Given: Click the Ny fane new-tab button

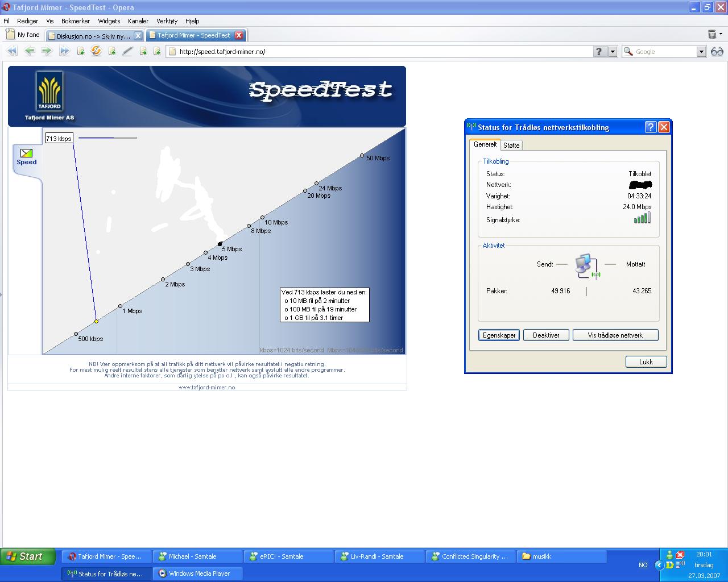Looking at the screenshot, I should [23, 35].
